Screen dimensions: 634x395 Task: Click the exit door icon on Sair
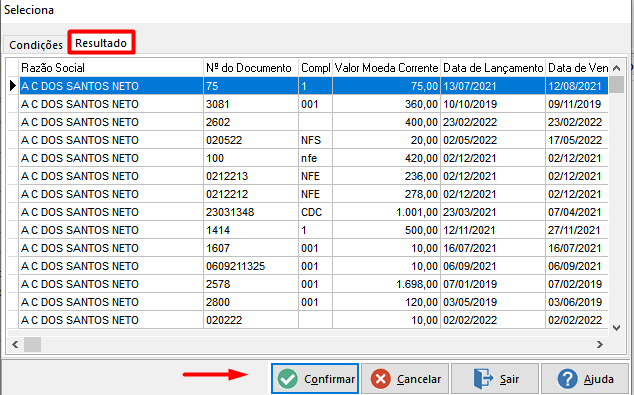483,379
